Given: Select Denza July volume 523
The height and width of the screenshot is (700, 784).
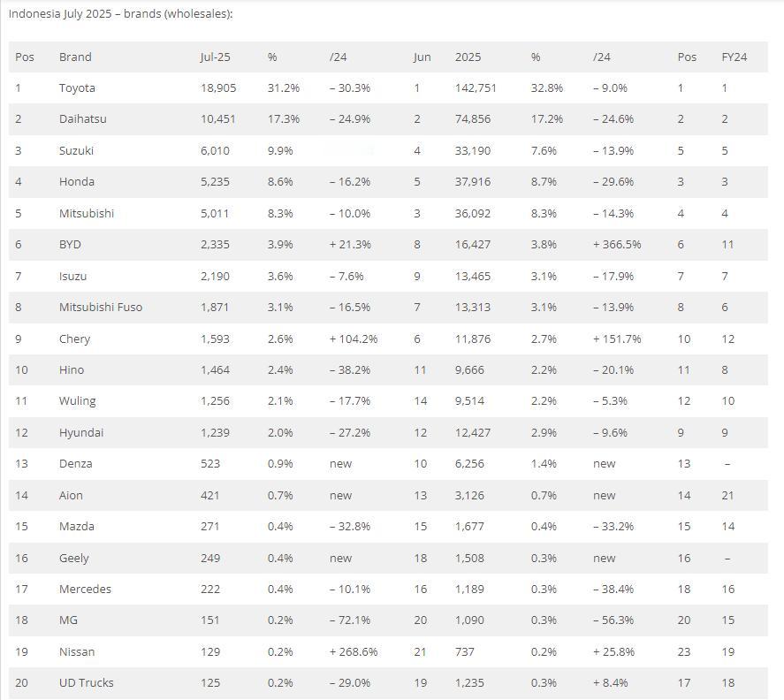Looking at the screenshot, I should click(210, 463).
